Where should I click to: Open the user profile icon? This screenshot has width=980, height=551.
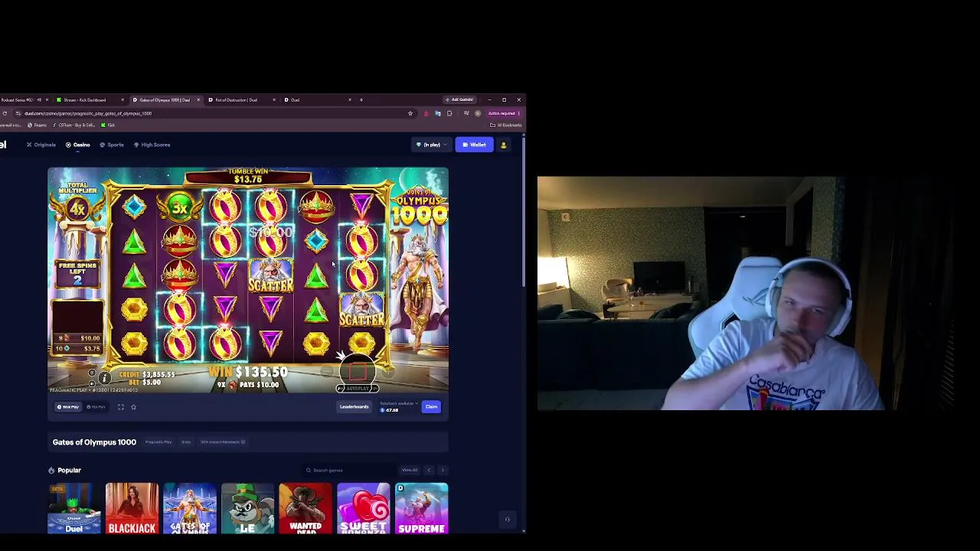503,145
